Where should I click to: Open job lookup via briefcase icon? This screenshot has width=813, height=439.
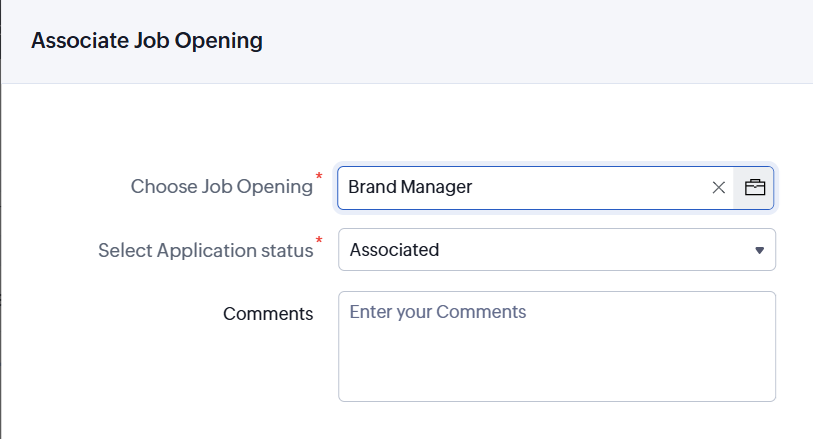[x=754, y=187]
